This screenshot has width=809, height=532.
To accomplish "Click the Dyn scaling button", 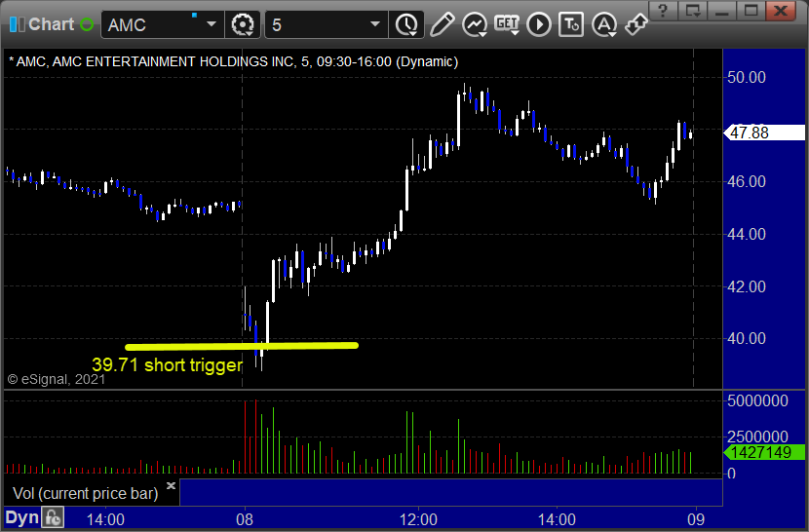I will pyautogui.click(x=21, y=517).
